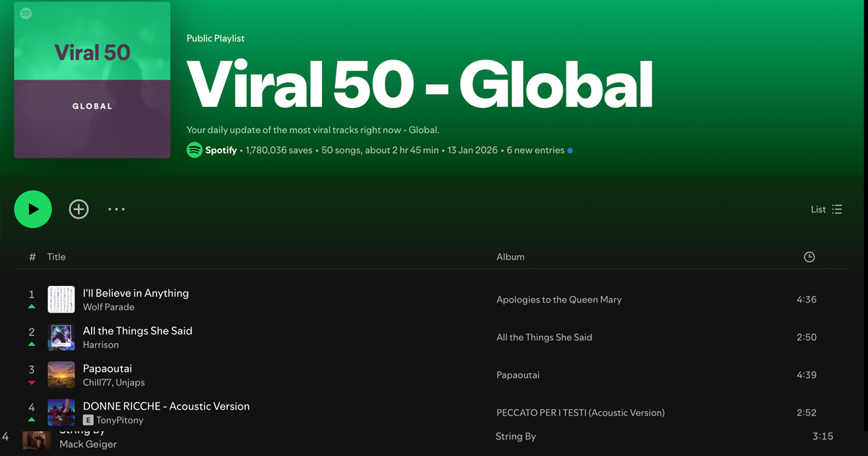Image resolution: width=868 pixels, height=456 pixels.
Task: Select the track Papaoutai
Action: (x=108, y=368)
